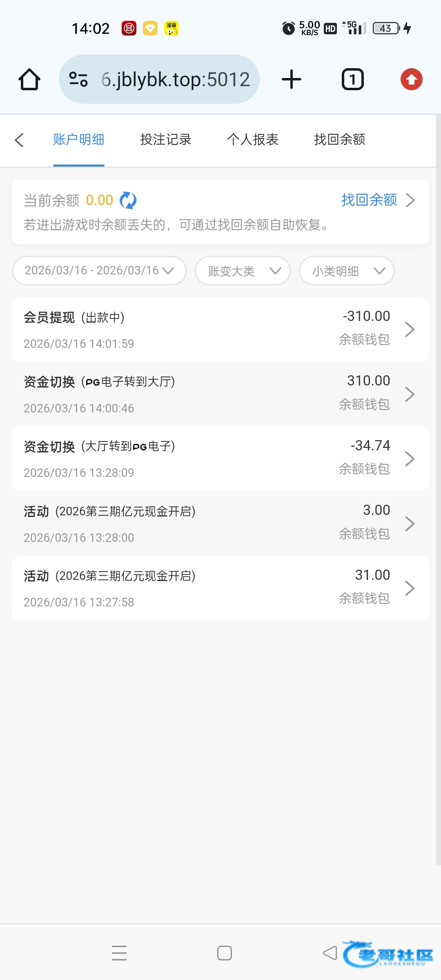441x980 pixels.
Task: Open the tab switcher showing 1 tab
Action: (x=352, y=79)
